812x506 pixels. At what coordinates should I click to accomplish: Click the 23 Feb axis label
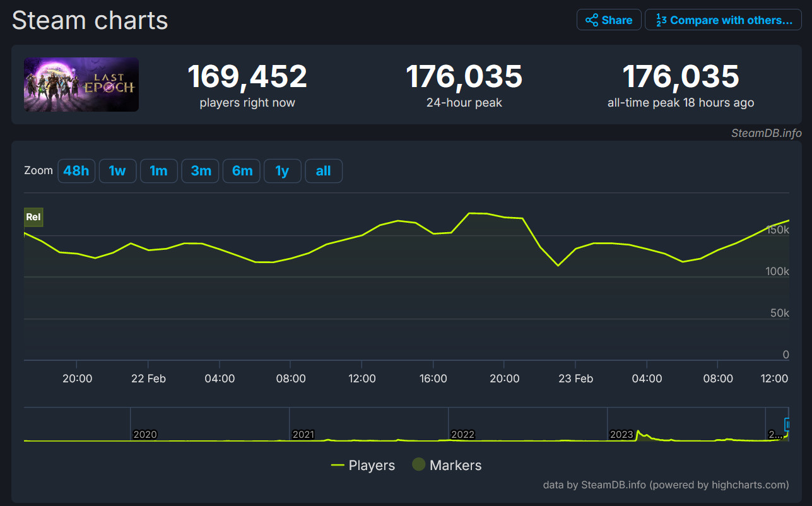click(575, 379)
